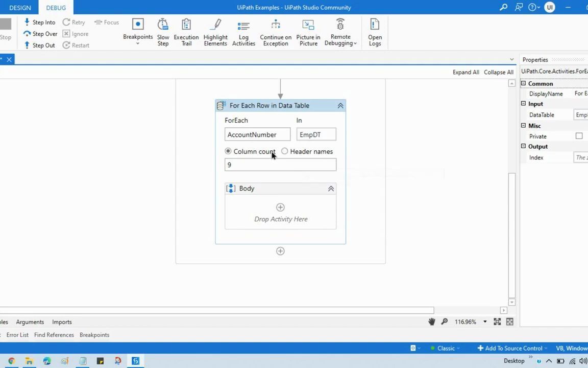The width and height of the screenshot is (588, 368).
Task: Switch to the DEBUG ribbon tab
Action: click(x=56, y=8)
